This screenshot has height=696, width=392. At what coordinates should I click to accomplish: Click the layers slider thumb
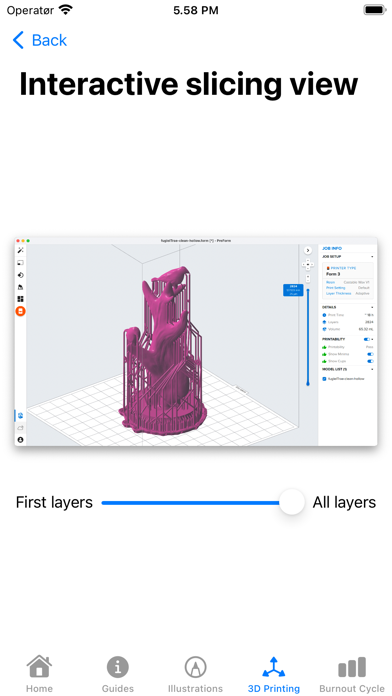click(292, 502)
